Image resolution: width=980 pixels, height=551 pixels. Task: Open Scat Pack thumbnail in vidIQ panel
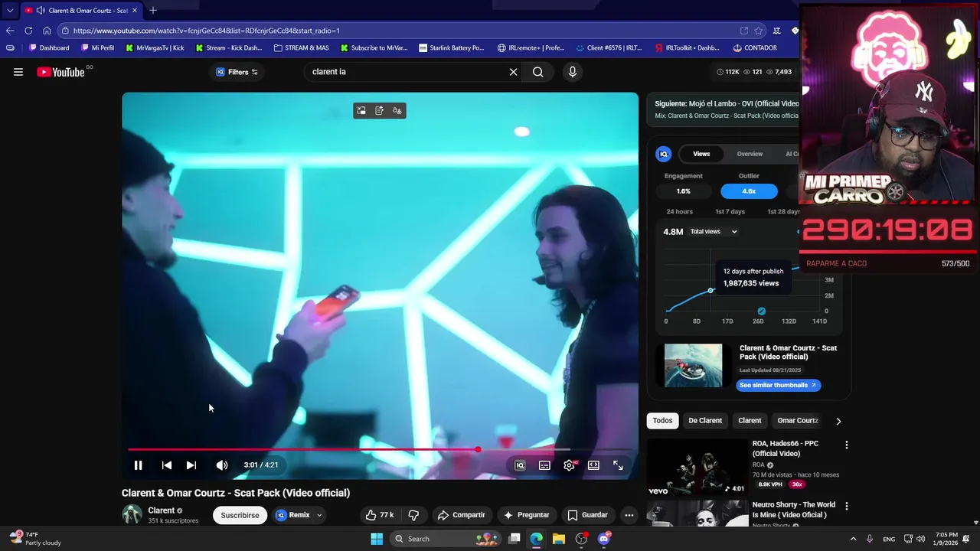point(693,365)
